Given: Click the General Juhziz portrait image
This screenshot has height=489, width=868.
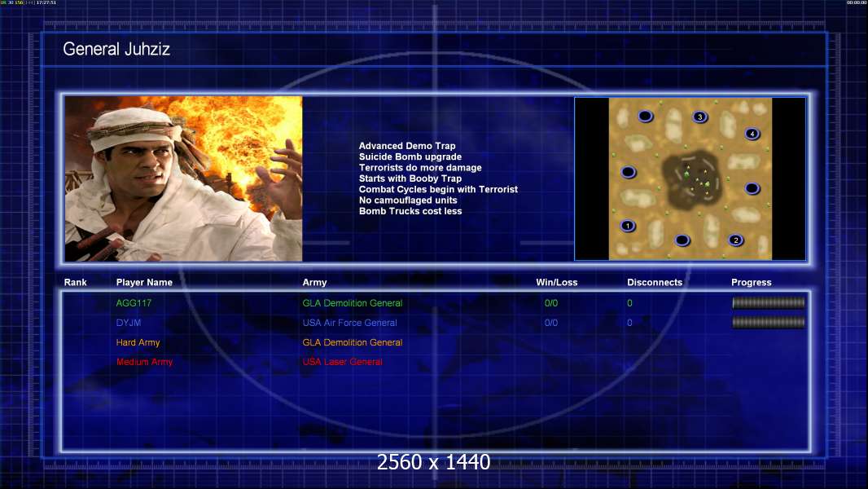Looking at the screenshot, I should tap(183, 179).
